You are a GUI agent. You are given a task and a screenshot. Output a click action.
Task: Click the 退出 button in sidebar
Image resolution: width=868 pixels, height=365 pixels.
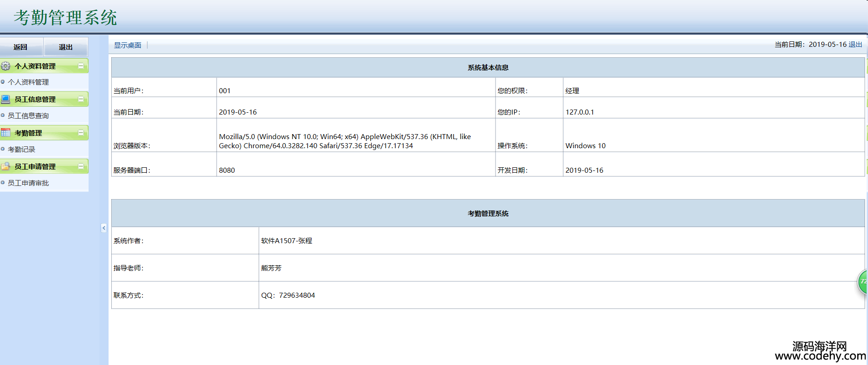point(66,47)
